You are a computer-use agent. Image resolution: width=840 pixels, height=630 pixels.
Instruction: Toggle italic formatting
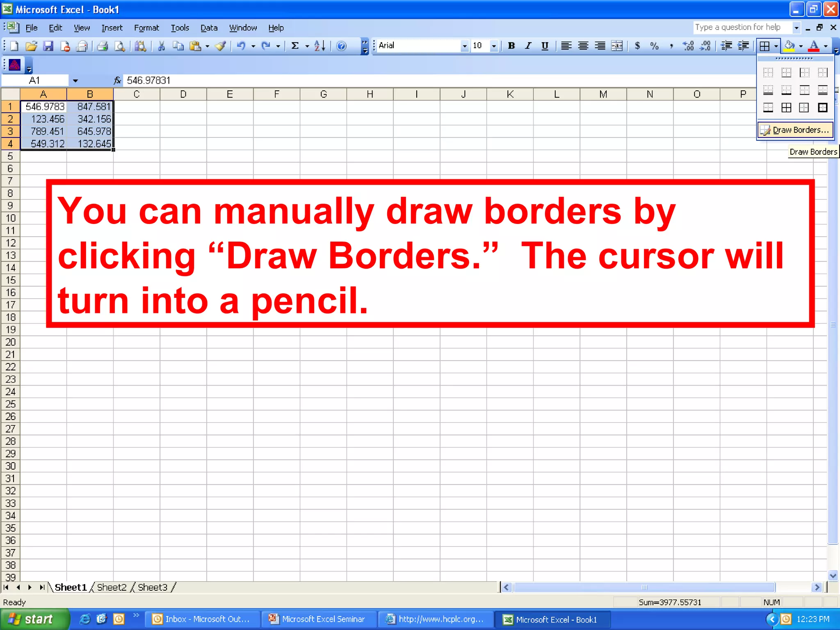pyautogui.click(x=528, y=46)
